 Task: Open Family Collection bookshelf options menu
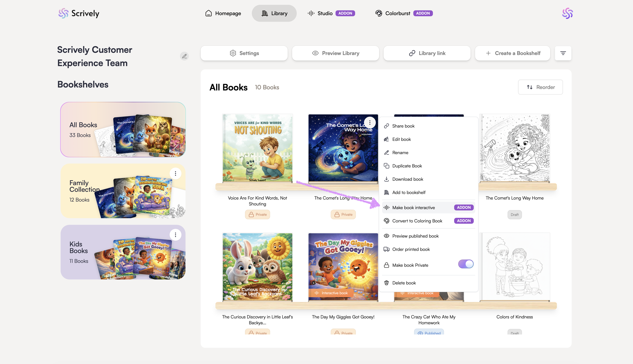pos(175,174)
